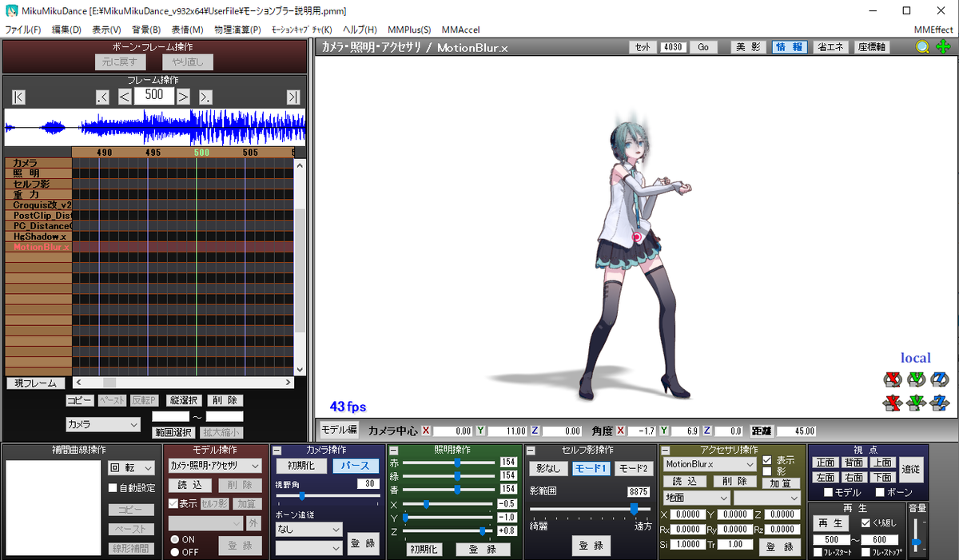959x560 pixels.
Task: Jump to the last frame with >| icon
Action: (293, 97)
